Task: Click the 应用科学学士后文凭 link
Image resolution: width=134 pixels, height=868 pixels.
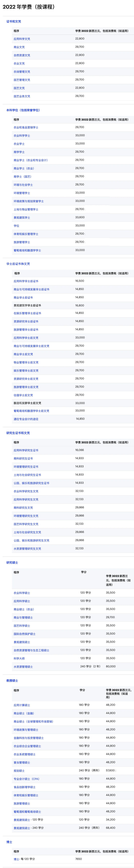Action: 26,338
